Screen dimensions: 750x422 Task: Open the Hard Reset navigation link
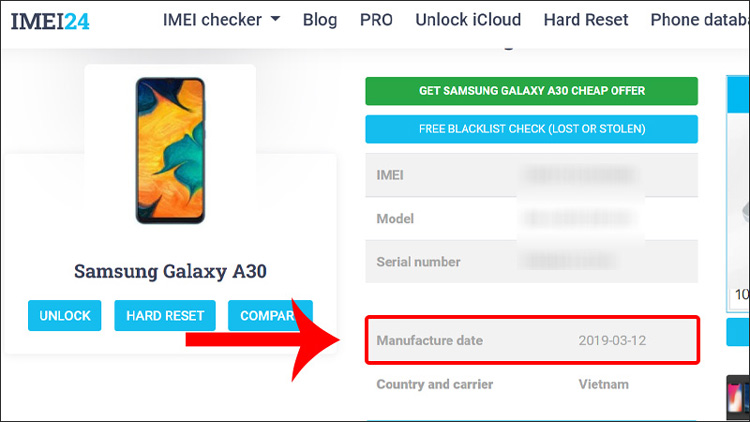[586, 20]
